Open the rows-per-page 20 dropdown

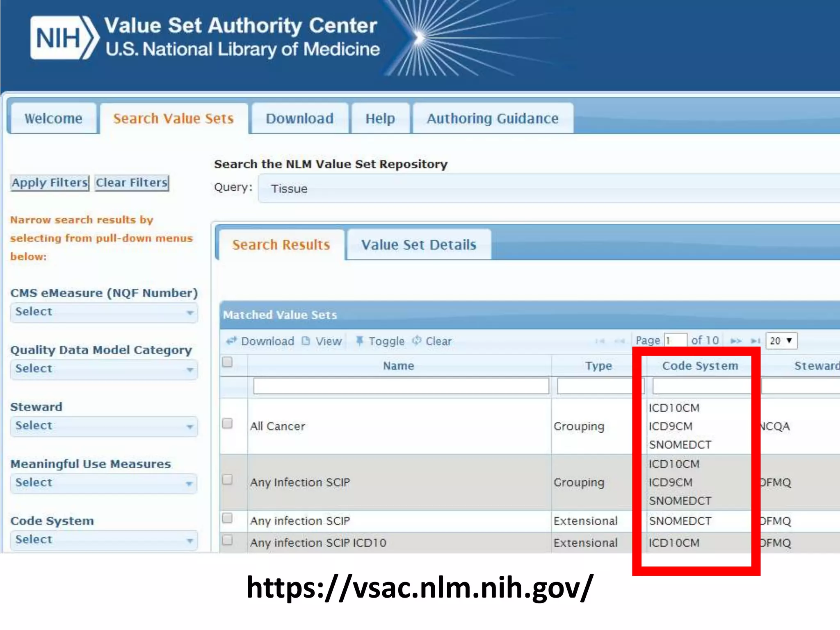coord(781,341)
